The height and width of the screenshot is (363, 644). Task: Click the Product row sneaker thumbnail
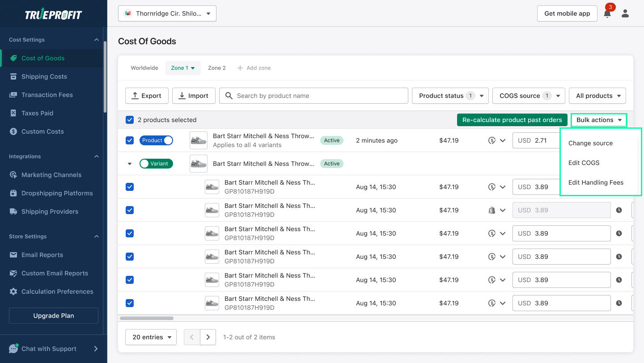pyautogui.click(x=199, y=140)
